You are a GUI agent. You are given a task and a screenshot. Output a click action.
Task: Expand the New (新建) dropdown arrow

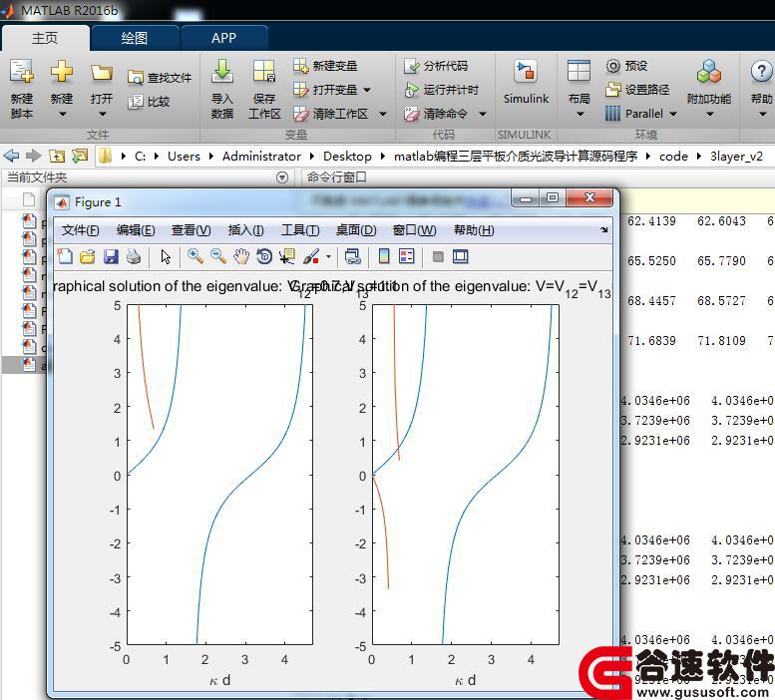(x=62, y=114)
